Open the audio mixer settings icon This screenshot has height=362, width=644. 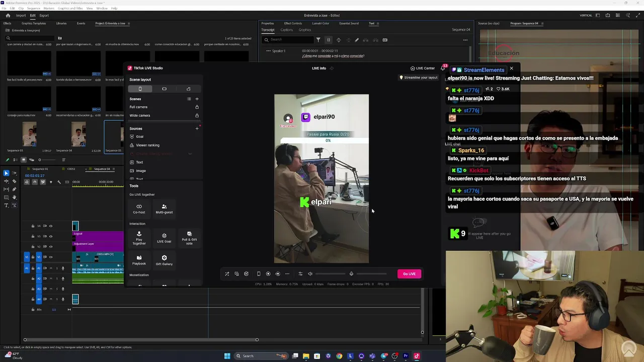[x=300, y=274]
